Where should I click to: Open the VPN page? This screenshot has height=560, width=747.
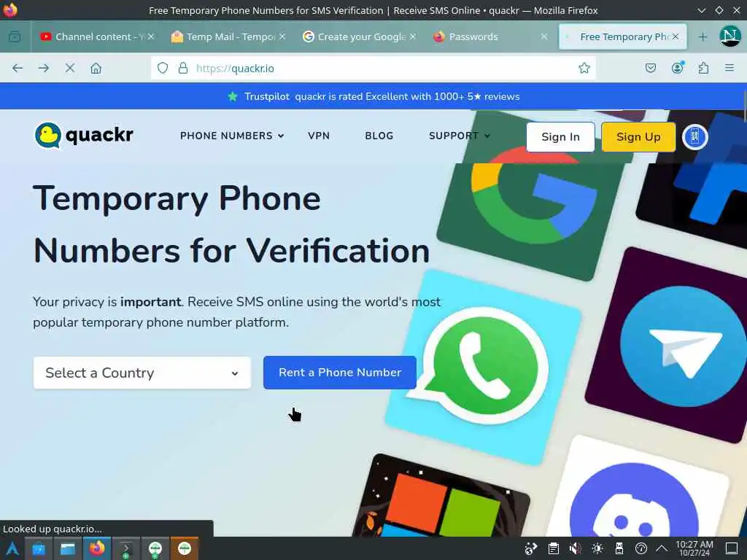tap(319, 136)
